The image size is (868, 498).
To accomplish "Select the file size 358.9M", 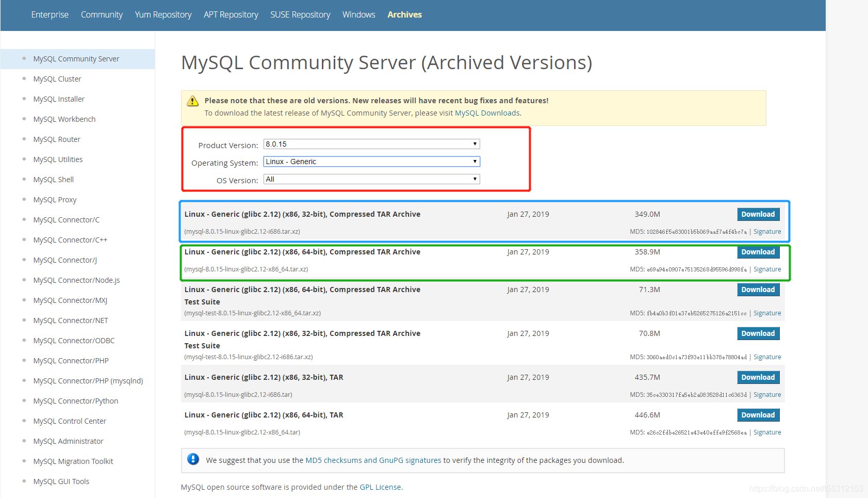I will click(x=647, y=252).
